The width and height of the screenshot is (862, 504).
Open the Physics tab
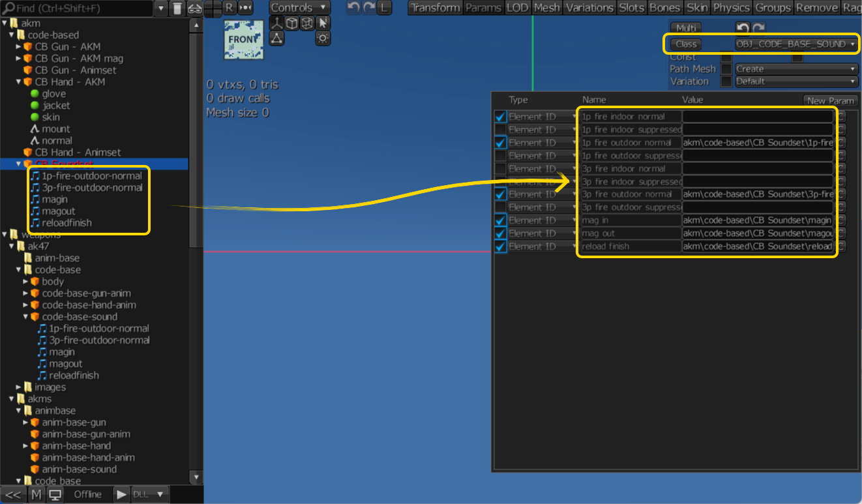click(731, 8)
